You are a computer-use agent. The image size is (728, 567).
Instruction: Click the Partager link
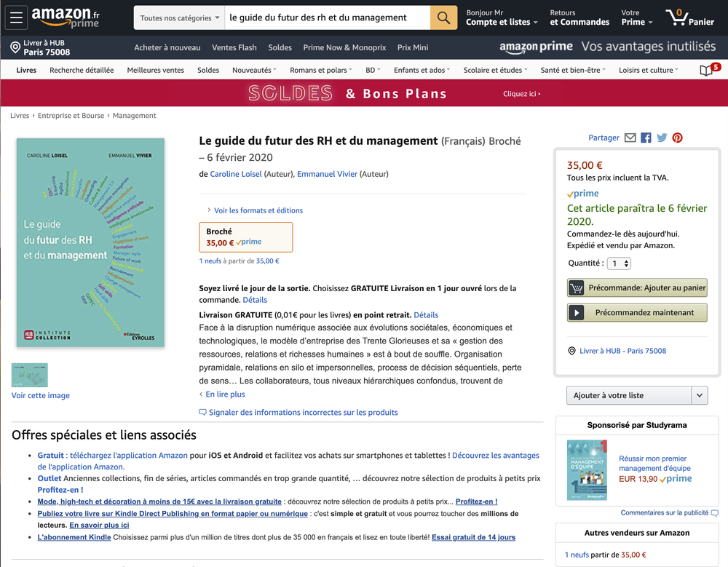click(604, 138)
